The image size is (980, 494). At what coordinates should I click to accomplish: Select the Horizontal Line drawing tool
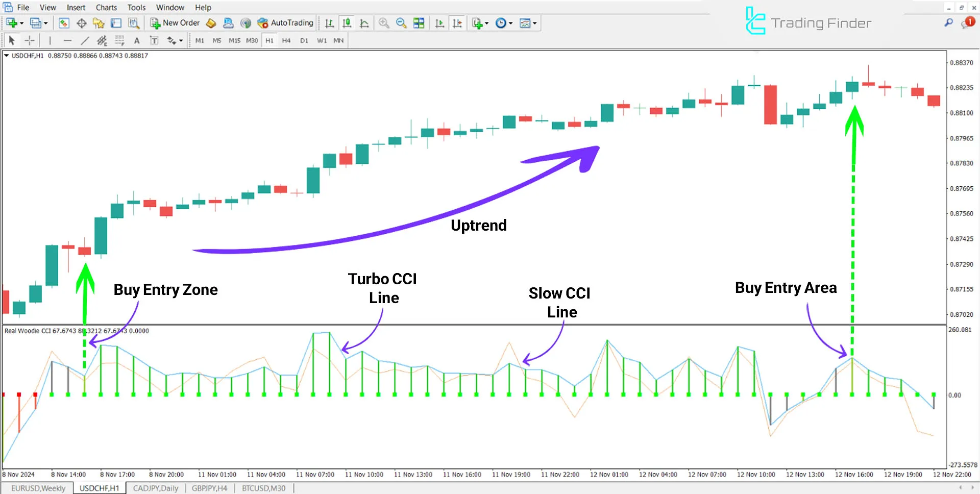[68, 40]
